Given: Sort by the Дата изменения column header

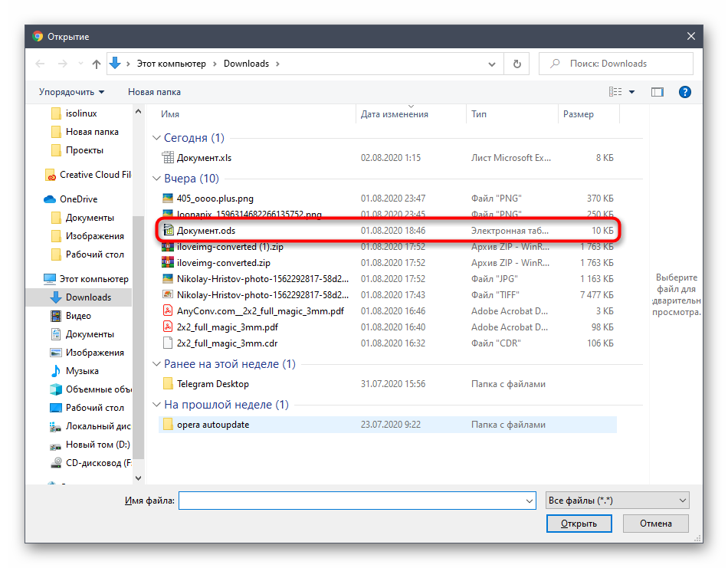Looking at the screenshot, I should pos(395,114).
